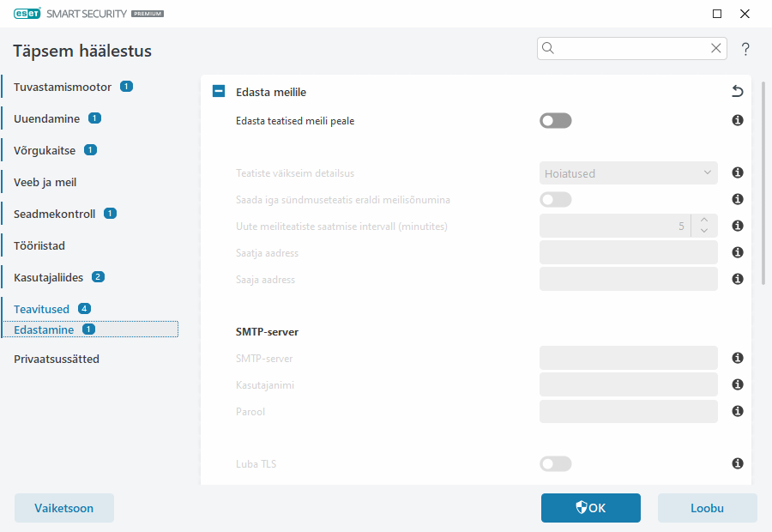The width and height of the screenshot is (772, 532).
Task: Open the Hoiatused detail level dropdown
Action: coord(628,173)
